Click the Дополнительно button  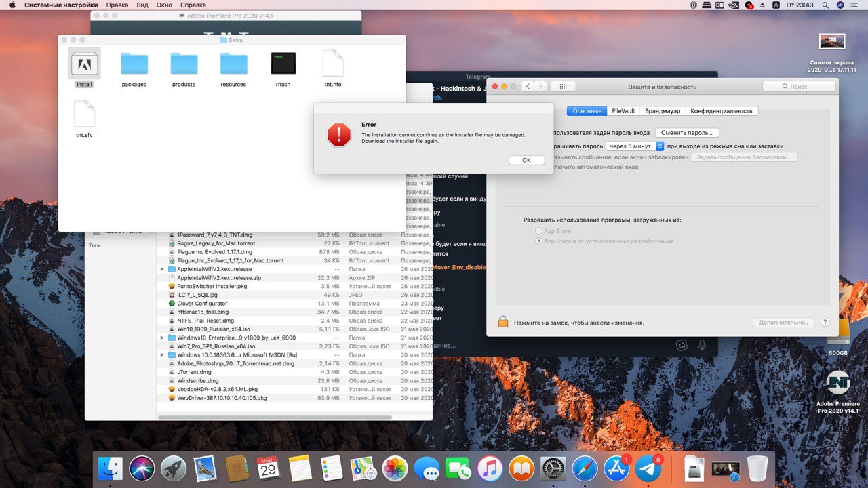(783, 323)
